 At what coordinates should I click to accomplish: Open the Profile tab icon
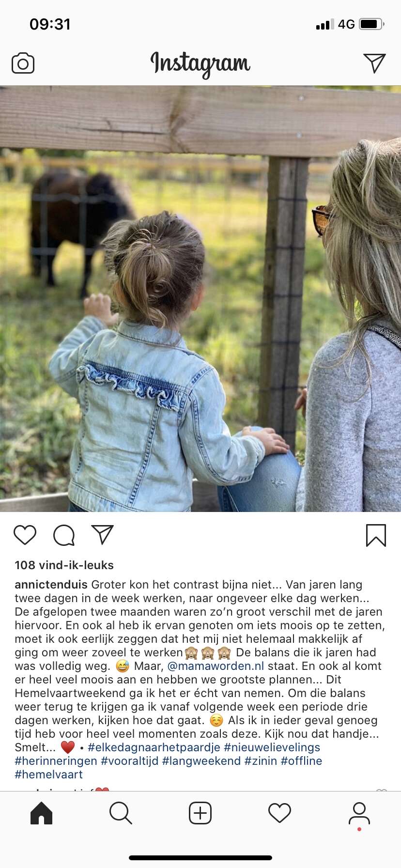point(359,814)
